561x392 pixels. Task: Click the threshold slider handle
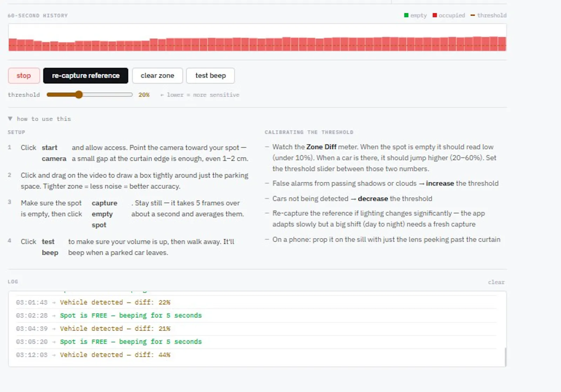coord(79,95)
